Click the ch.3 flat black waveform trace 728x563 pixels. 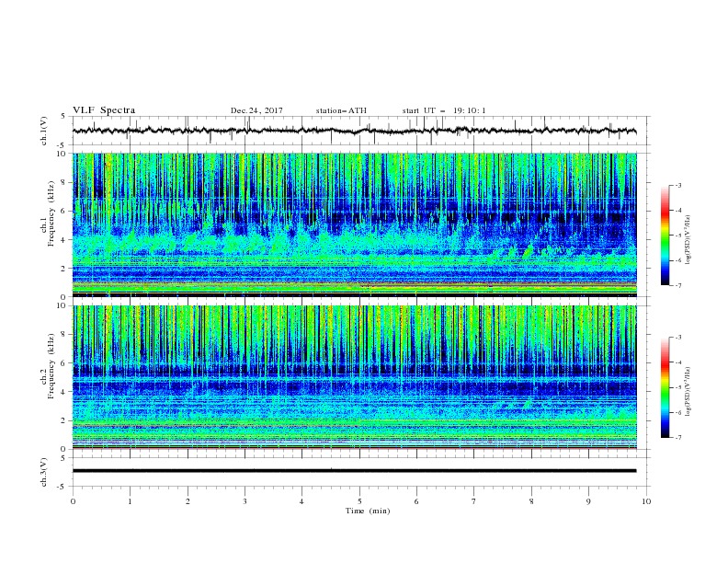point(354,471)
